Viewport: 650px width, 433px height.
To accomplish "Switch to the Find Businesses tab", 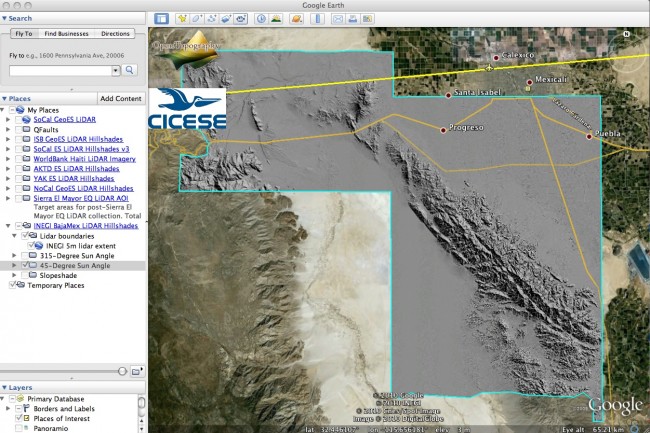I will pos(66,34).
